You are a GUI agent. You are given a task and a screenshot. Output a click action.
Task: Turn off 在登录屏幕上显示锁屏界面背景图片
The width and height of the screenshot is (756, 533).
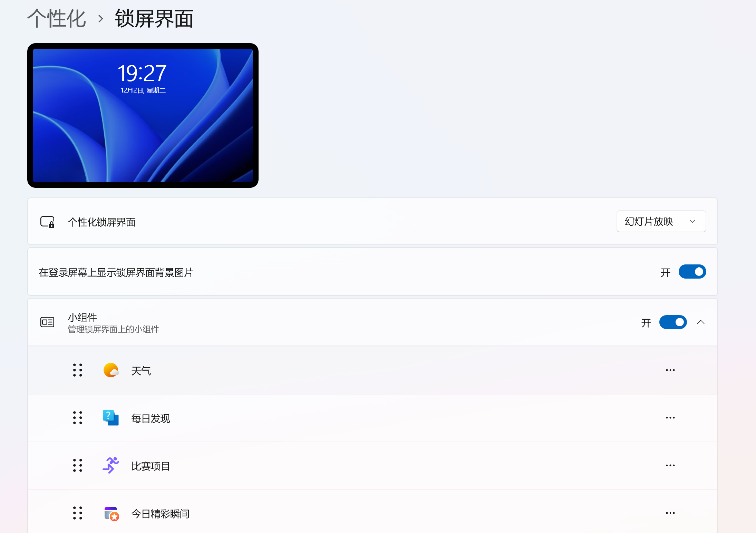[x=692, y=272]
